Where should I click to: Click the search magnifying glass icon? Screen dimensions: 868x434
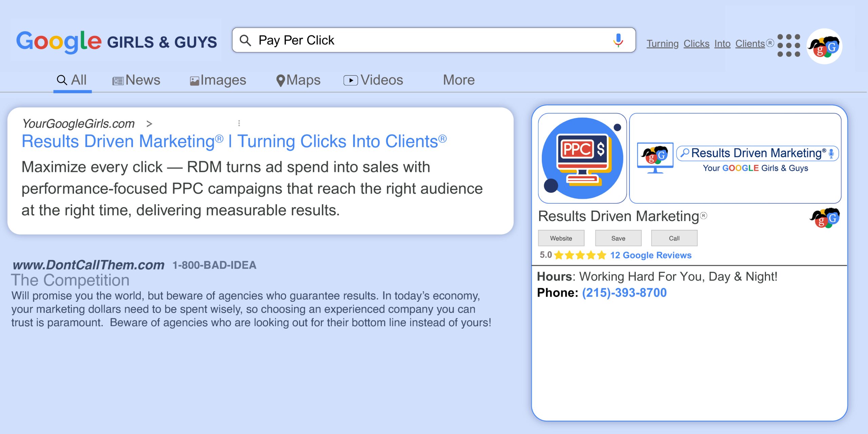[x=245, y=40]
